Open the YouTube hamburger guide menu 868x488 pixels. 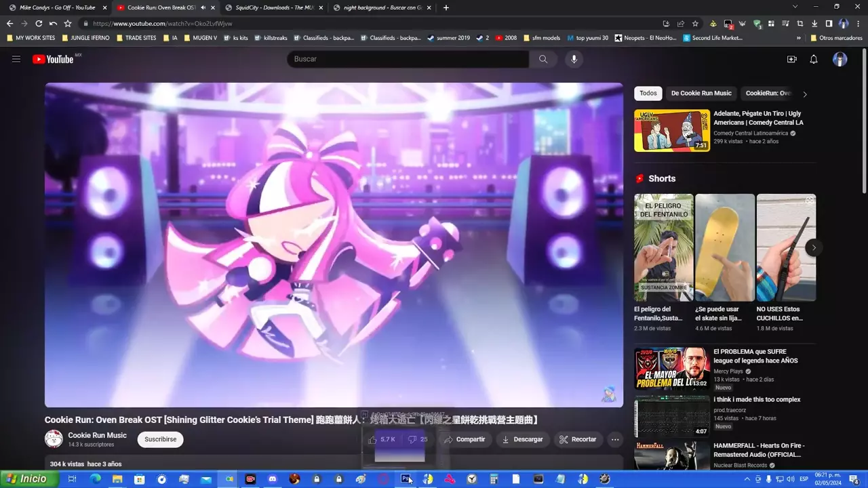pos(16,59)
